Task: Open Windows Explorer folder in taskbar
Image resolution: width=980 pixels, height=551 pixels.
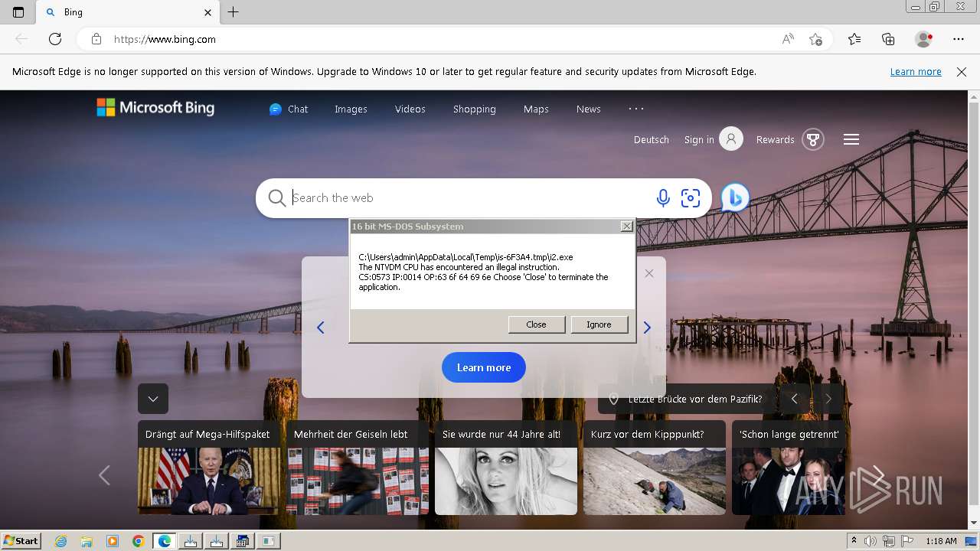Action: click(87, 541)
